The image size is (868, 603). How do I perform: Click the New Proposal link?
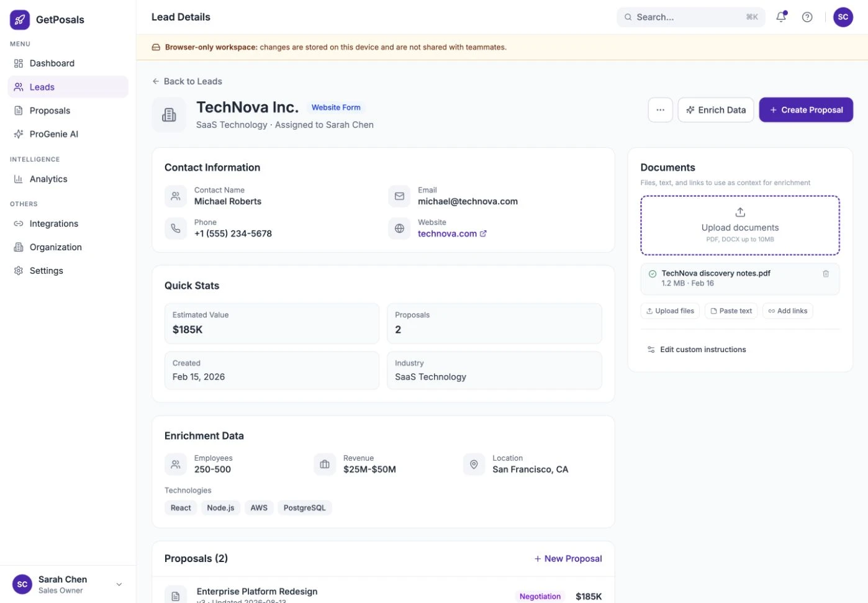click(568, 559)
